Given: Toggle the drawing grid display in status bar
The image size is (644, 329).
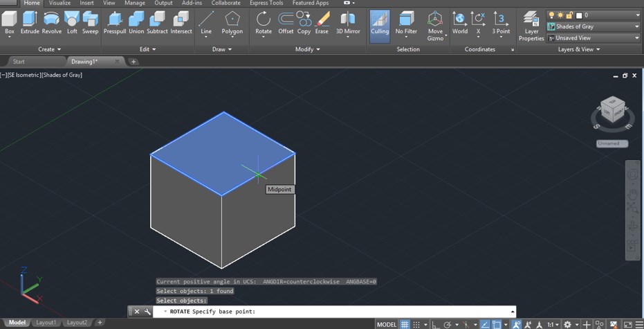Looking at the screenshot, I should (x=405, y=324).
